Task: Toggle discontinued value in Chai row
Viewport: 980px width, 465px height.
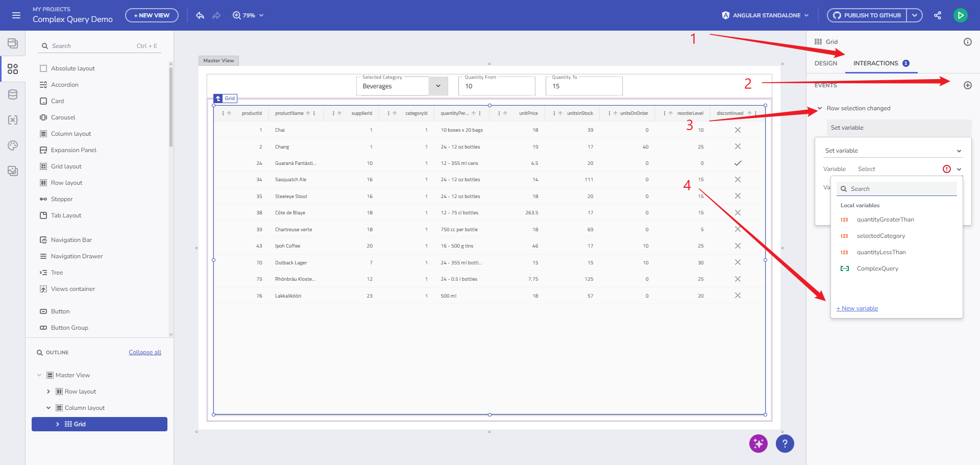Action: pos(738,130)
